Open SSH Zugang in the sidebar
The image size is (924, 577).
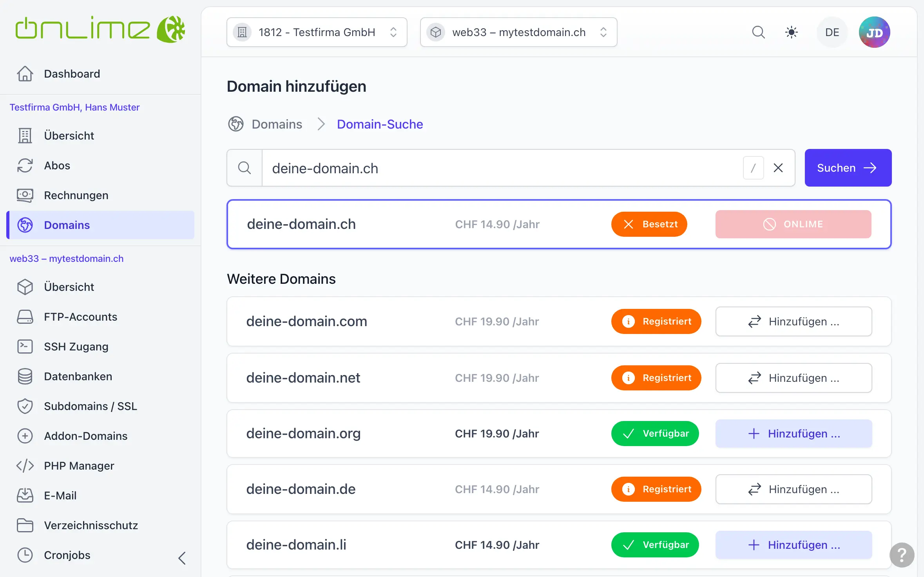[100, 347]
